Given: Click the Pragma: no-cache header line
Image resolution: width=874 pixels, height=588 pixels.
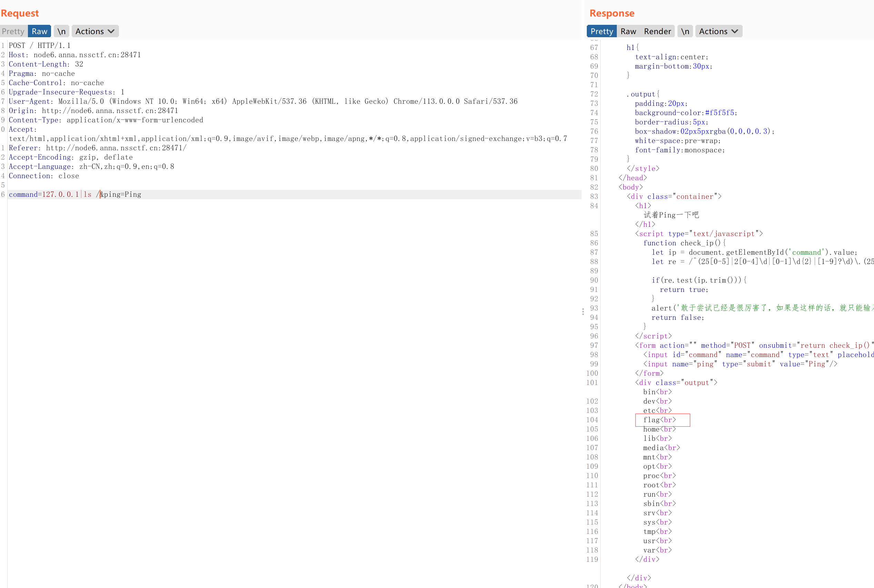Looking at the screenshot, I should (42, 73).
